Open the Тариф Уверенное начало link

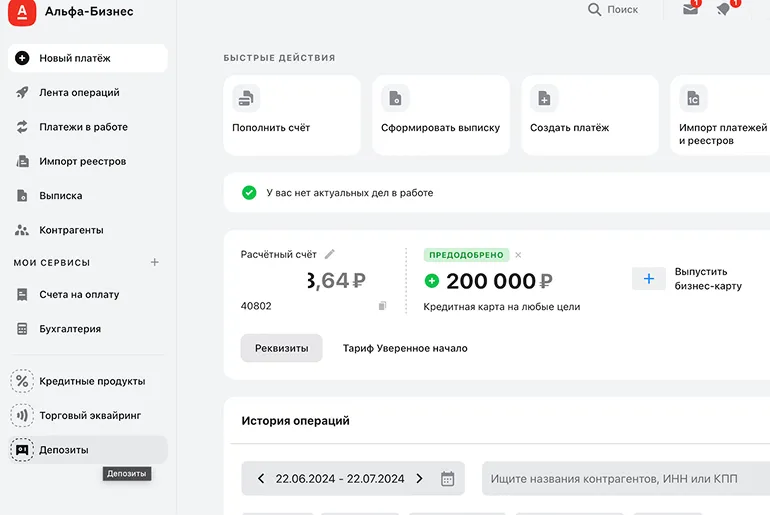click(x=405, y=348)
